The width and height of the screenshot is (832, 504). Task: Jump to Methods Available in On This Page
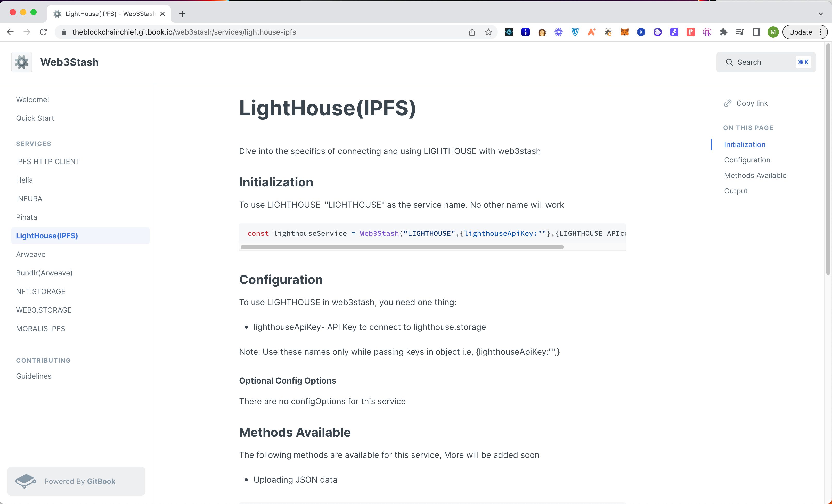(755, 176)
